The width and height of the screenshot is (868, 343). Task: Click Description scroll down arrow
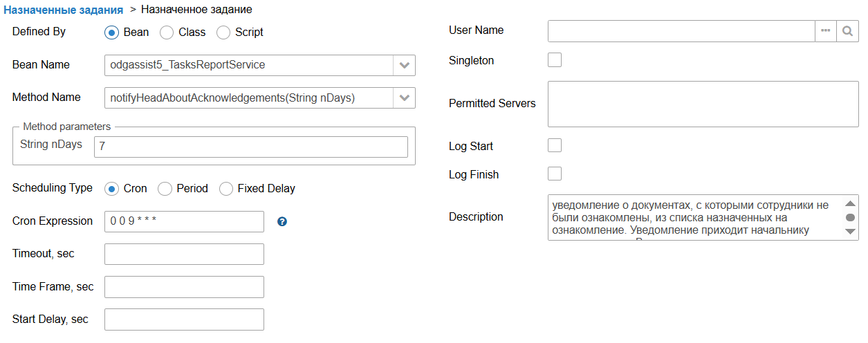pos(850,231)
